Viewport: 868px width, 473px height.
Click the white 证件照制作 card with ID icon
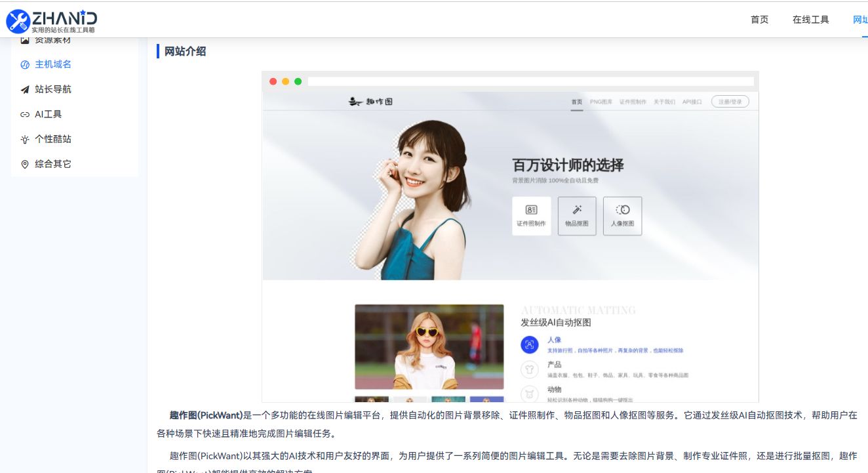(531, 216)
